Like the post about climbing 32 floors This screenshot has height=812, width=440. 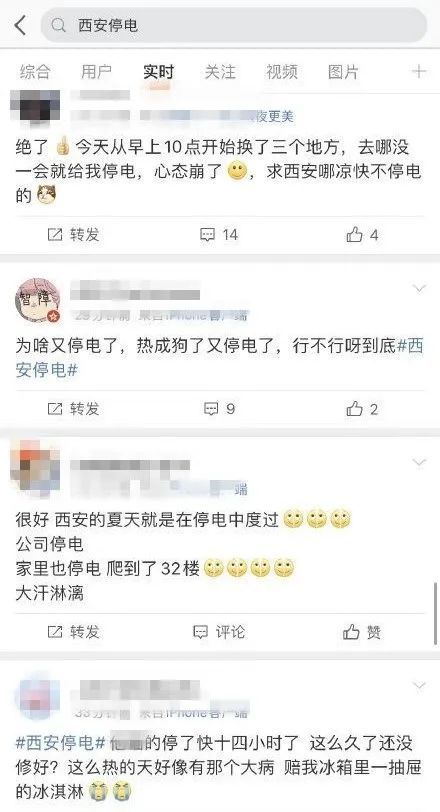(x=362, y=632)
